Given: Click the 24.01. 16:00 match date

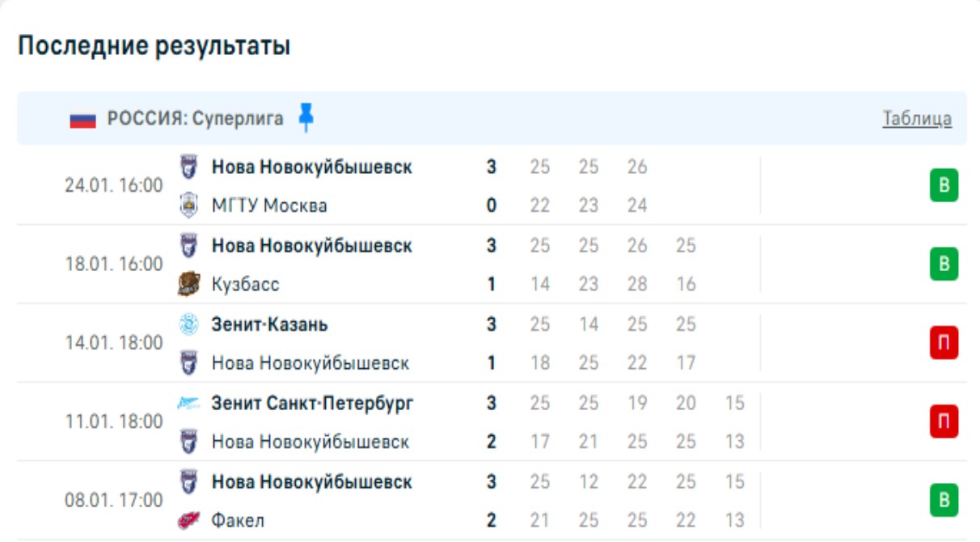Looking at the screenshot, I should click(x=114, y=186).
